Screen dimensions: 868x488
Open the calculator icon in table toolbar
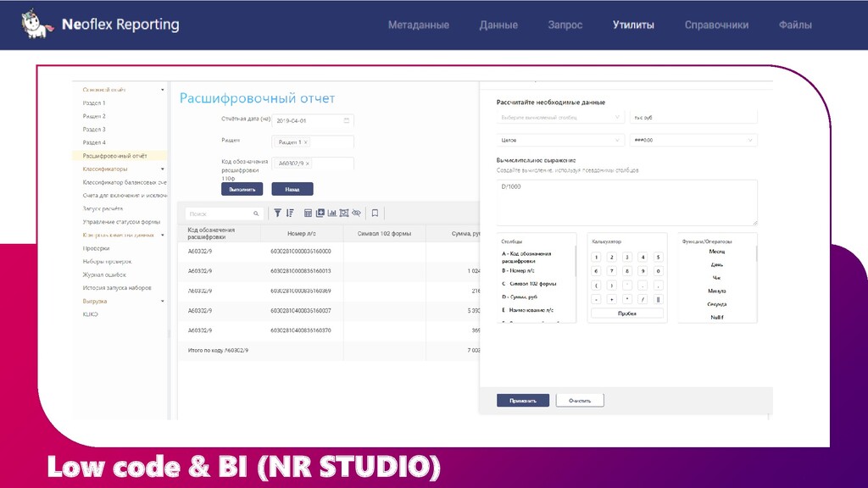(x=309, y=213)
